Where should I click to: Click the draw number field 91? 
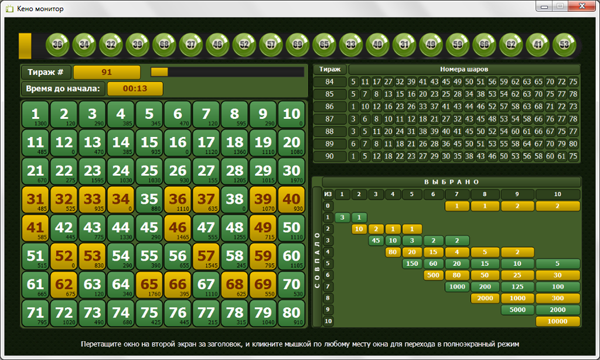(x=107, y=72)
